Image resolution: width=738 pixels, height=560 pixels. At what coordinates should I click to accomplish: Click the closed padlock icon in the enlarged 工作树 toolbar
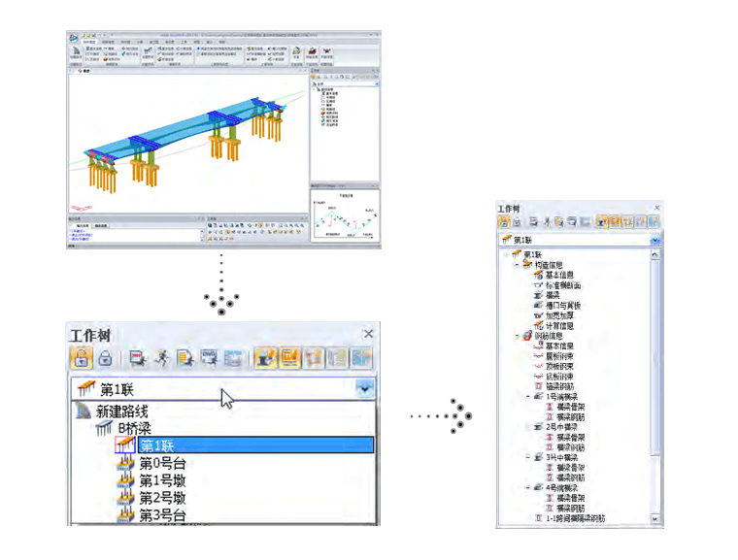coord(105,358)
